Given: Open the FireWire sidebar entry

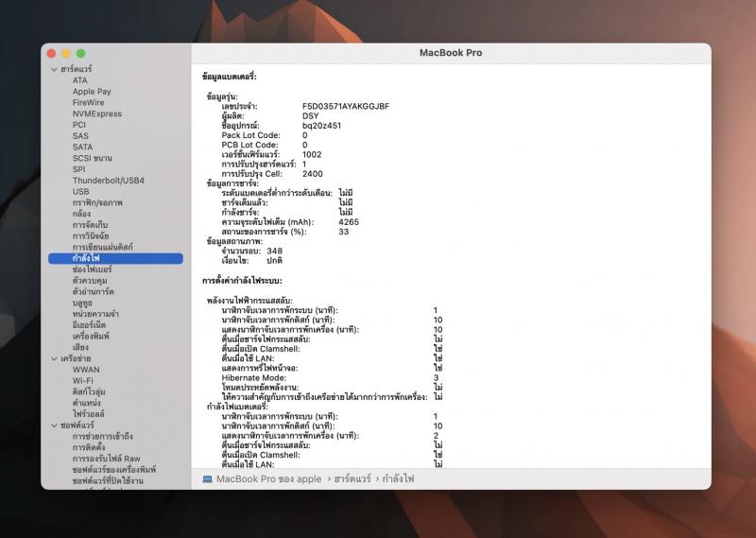Looking at the screenshot, I should (x=88, y=102).
